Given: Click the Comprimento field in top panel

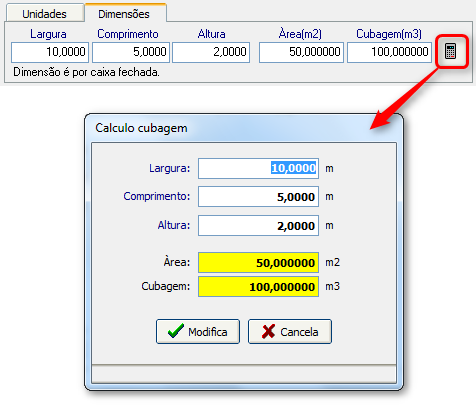Looking at the screenshot, I should [131, 52].
